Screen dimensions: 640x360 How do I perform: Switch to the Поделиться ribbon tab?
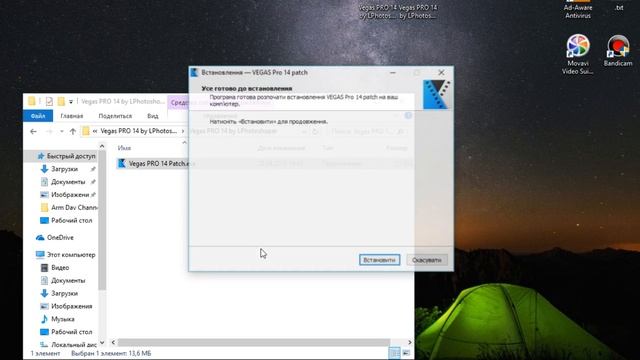(115, 116)
